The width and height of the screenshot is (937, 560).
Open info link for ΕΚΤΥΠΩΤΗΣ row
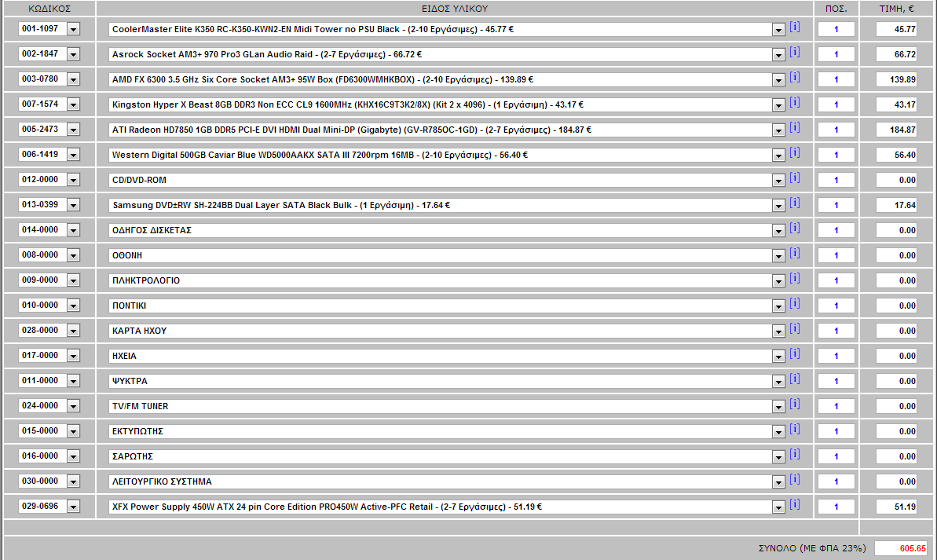pyautogui.click(x=794, y=429)
